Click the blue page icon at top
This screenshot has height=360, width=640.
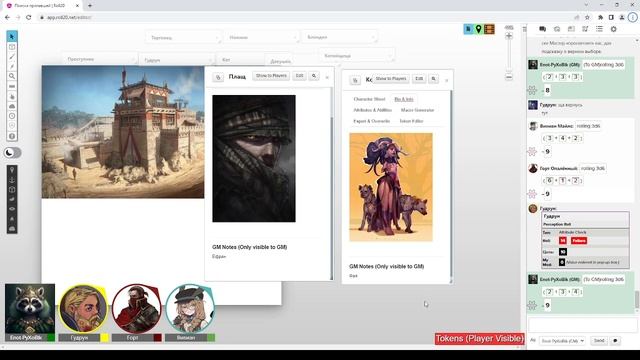click(x=468, y=29)
